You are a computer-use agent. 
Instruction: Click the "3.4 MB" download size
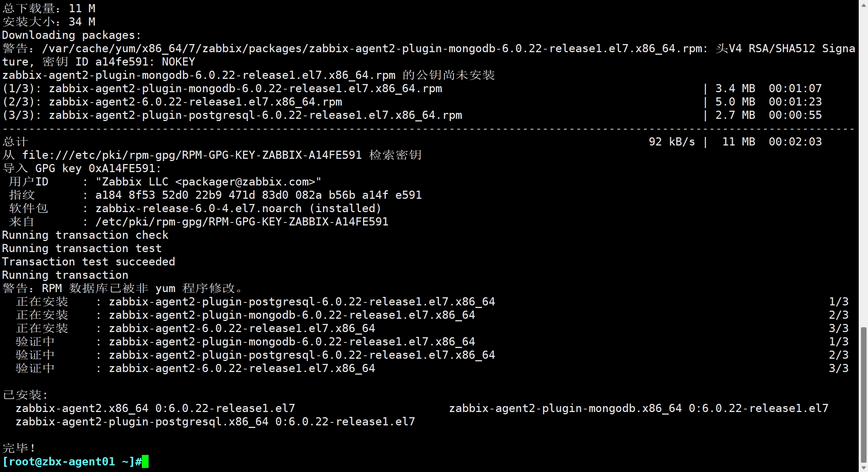click(x=735, y=88)
